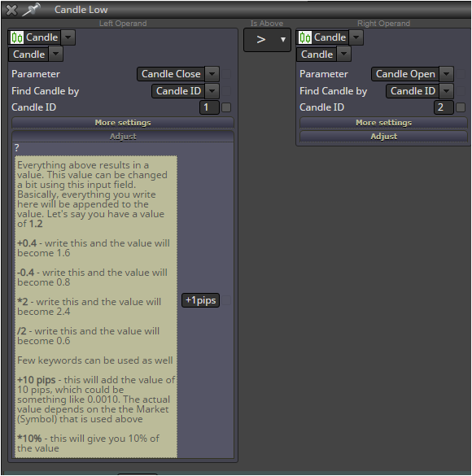472x476 pixels.
Task: Expand left operand More settings
Action: (123, 123)
